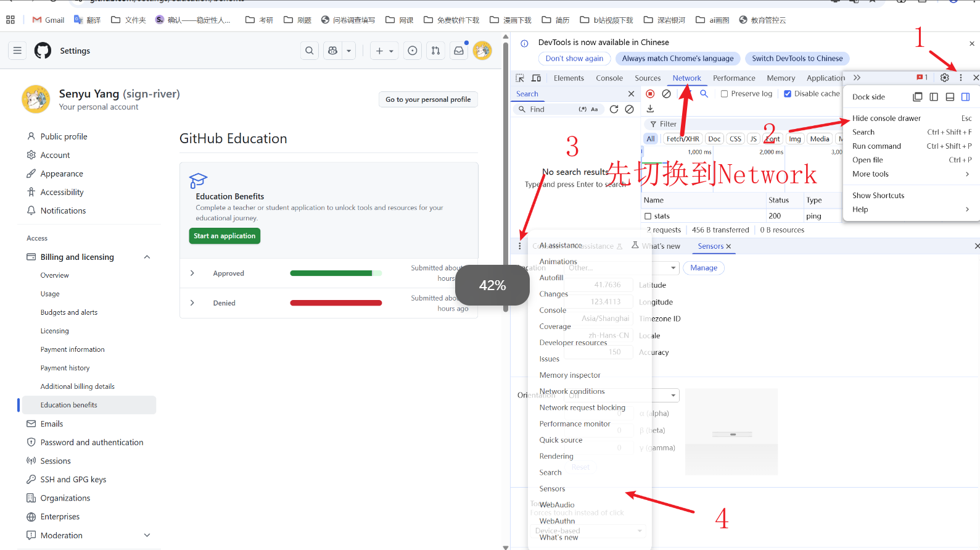The width and height of the screenshot is (980, 550).
Task: Toggle match case option in Find box
Action: coord(595,109)
